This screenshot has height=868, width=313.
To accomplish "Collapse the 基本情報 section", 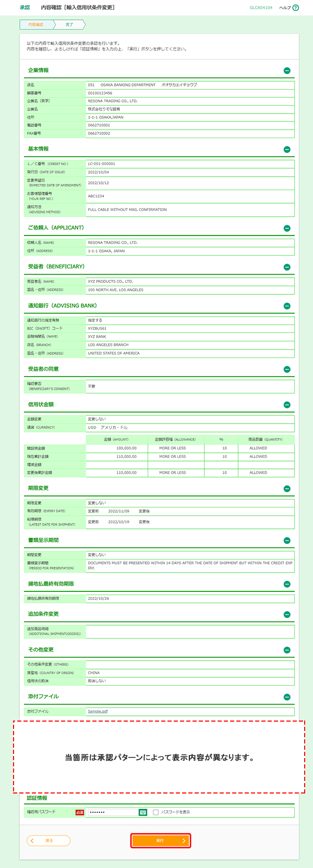I will pyautogui.click(x=287, y=150).
